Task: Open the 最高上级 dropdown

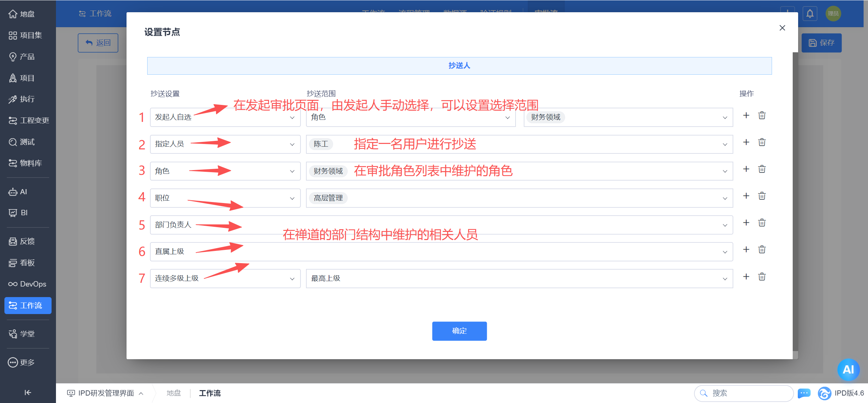Action: click(x=519, y=279)
